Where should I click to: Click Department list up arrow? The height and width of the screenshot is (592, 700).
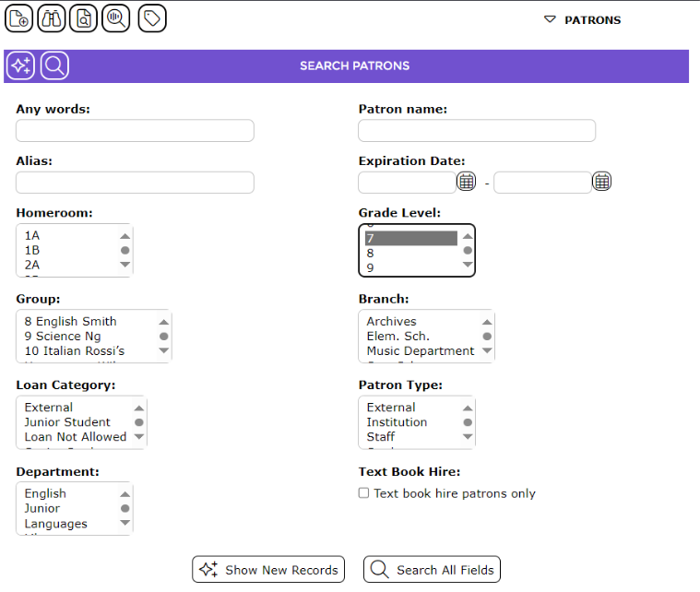[x=125, y=494]
